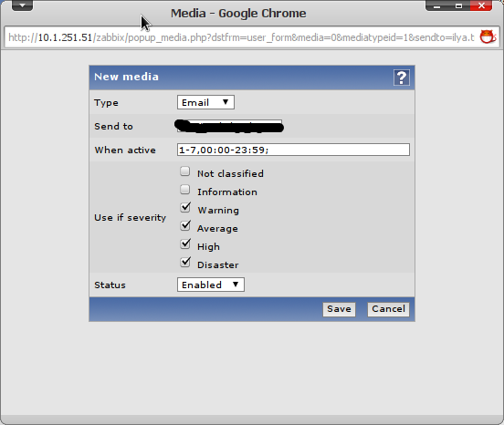The width and height of the screenshot is (504, 425).
Task: Uncheck the High severity checkbox
Action: [x=185, y=244]
